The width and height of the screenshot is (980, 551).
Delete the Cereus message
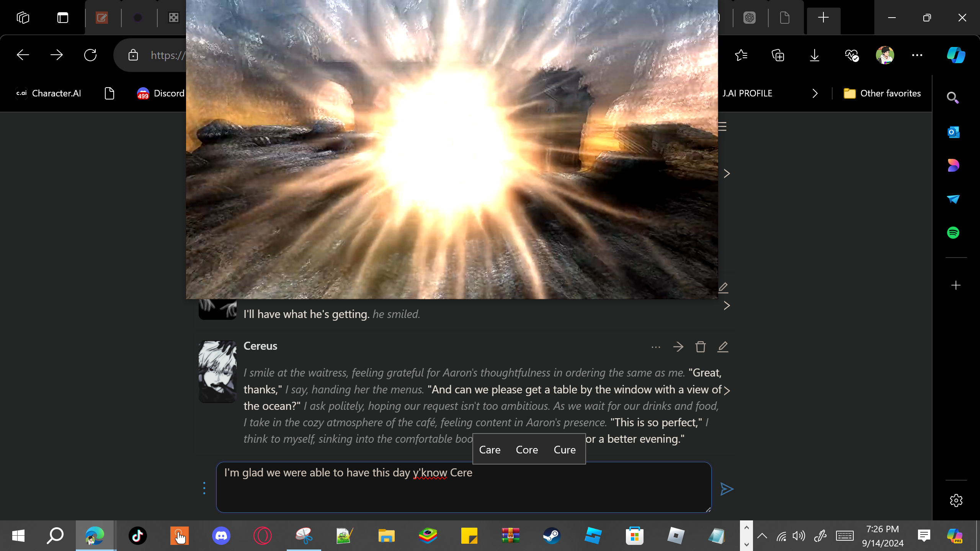point(700,347)
